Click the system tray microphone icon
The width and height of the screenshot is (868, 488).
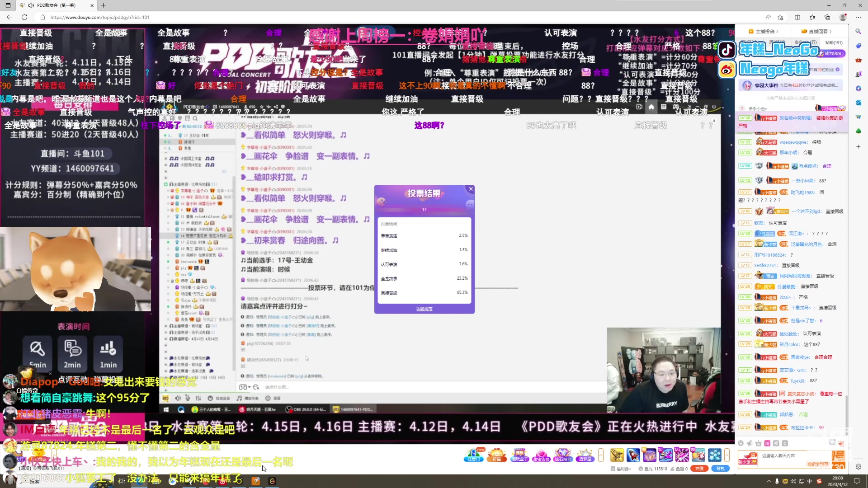tap(777, 481)
